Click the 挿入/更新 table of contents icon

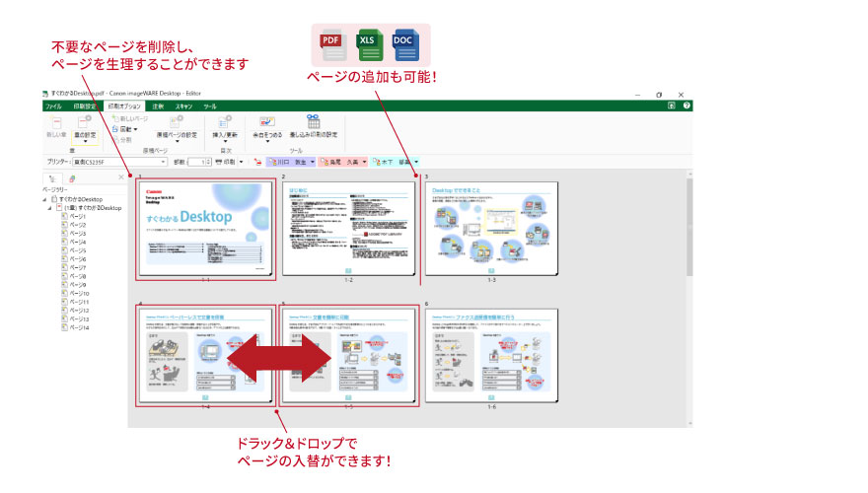[x=225, y=122]
